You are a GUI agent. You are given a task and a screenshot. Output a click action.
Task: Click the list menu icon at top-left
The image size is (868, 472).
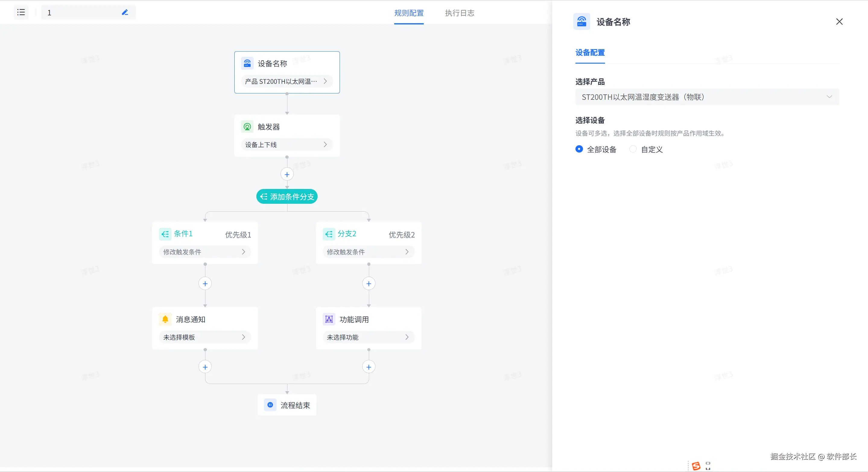[x=21, y=12]
